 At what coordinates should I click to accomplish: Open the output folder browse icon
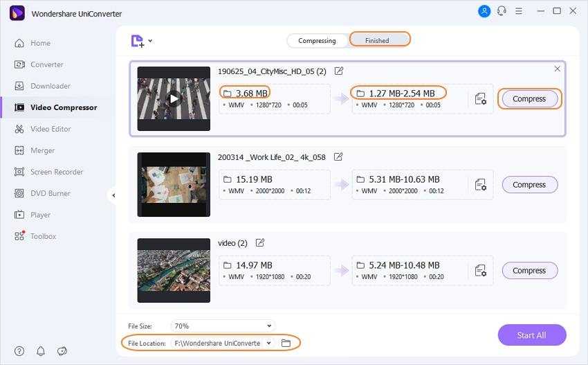pos(285,343)
